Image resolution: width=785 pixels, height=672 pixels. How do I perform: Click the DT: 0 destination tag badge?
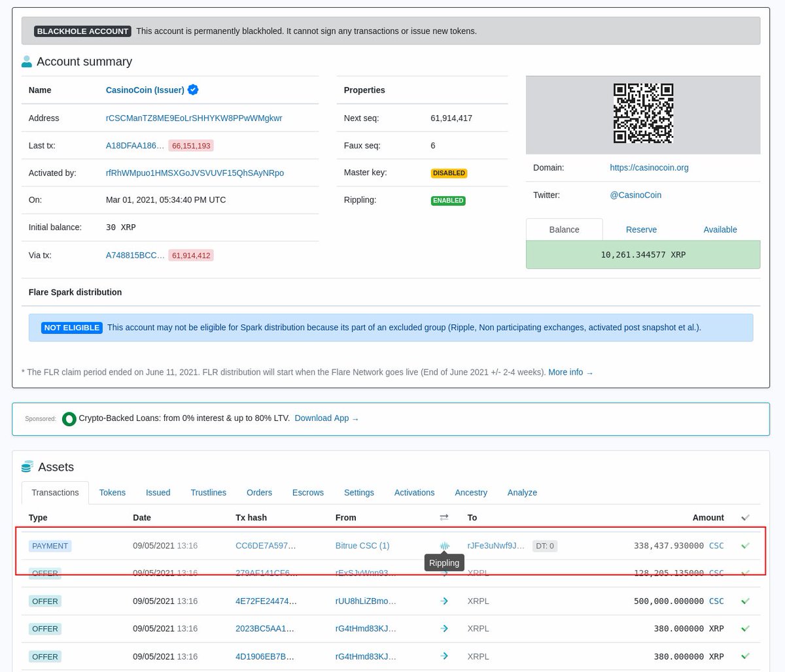545,546
